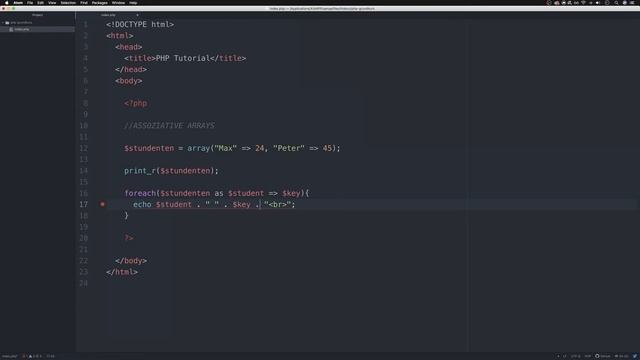Click line number 17 in the gutter
The height and width of the screenshot is (360, 640).
click(84, 204)
